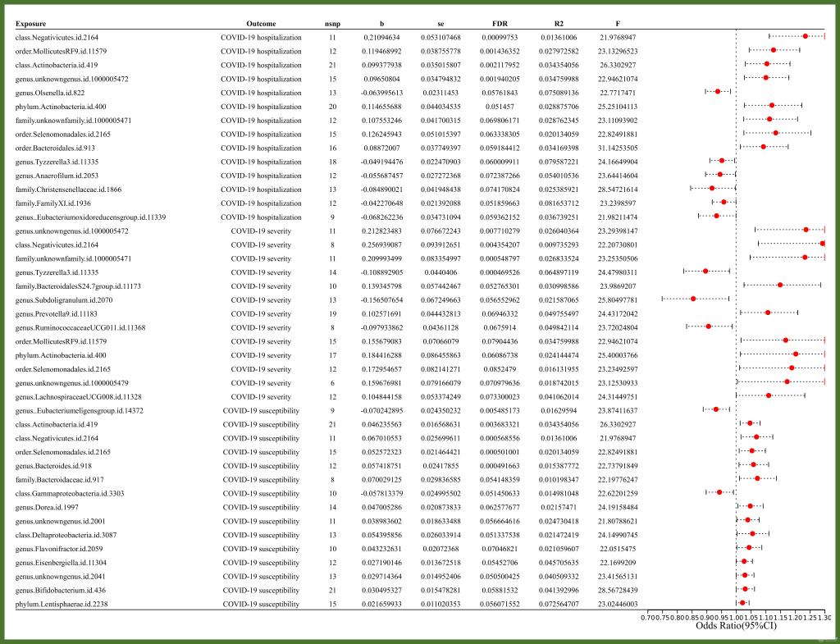The width and height of the screenshot is (840, 644).
Task: Select the nsnp column header
Action: [332, 23]
